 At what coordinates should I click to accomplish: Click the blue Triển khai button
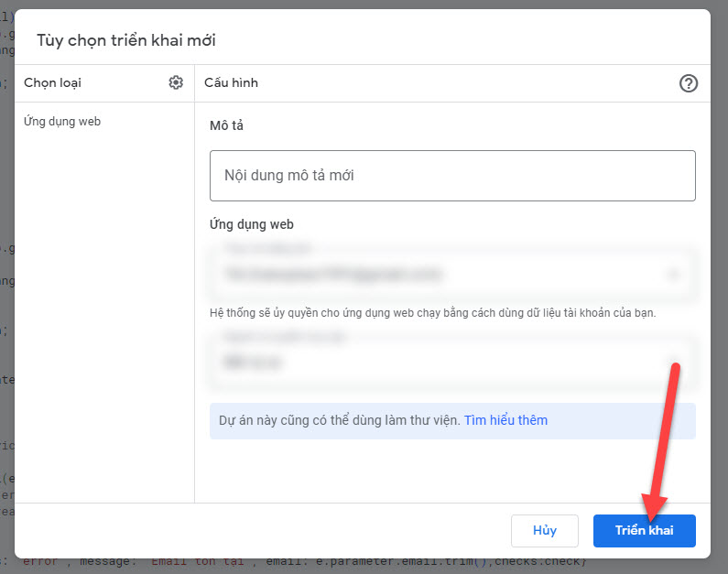coord(644,531)
